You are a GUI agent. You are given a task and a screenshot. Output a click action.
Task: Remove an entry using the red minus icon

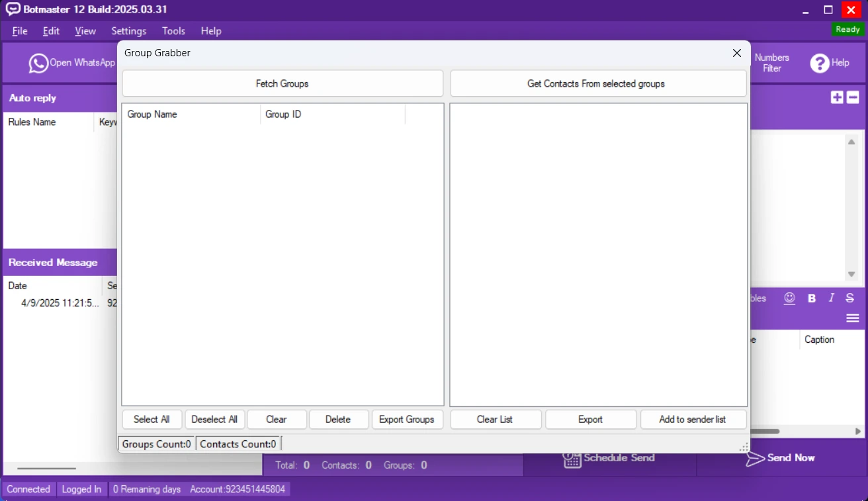[x=852, y=97]
